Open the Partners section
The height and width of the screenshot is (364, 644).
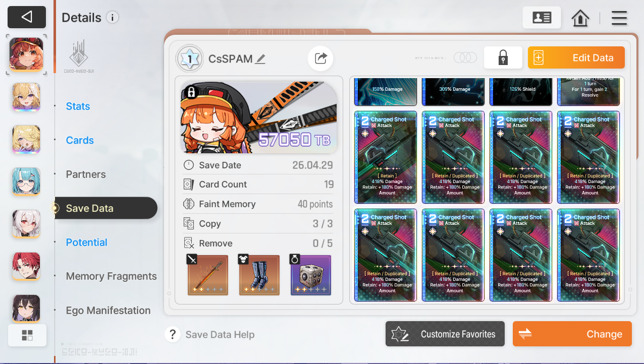[86, 174]
